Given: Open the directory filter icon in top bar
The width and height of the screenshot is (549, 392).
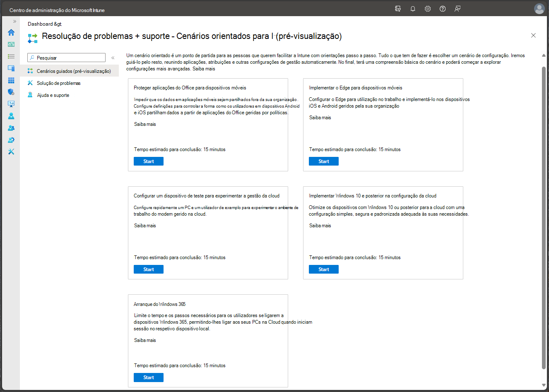Looking at the screenshot, I should (398, 9).
